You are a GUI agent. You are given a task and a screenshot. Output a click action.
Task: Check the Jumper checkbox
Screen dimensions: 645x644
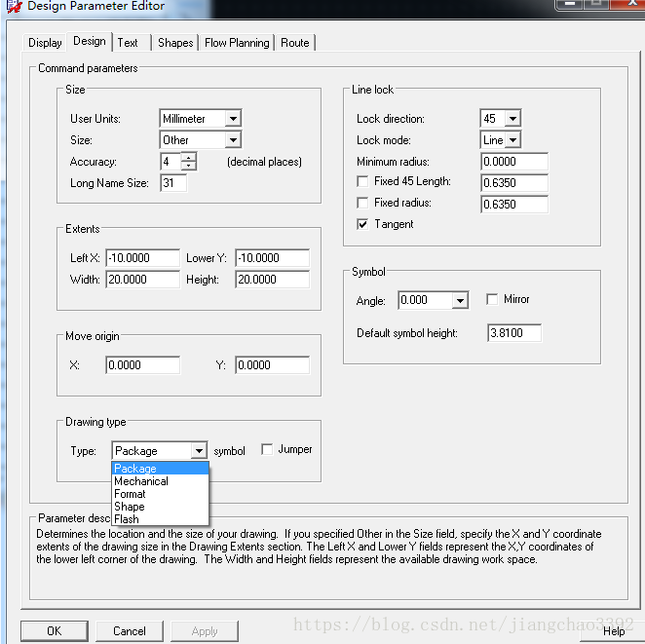click(x=267, y=450)
